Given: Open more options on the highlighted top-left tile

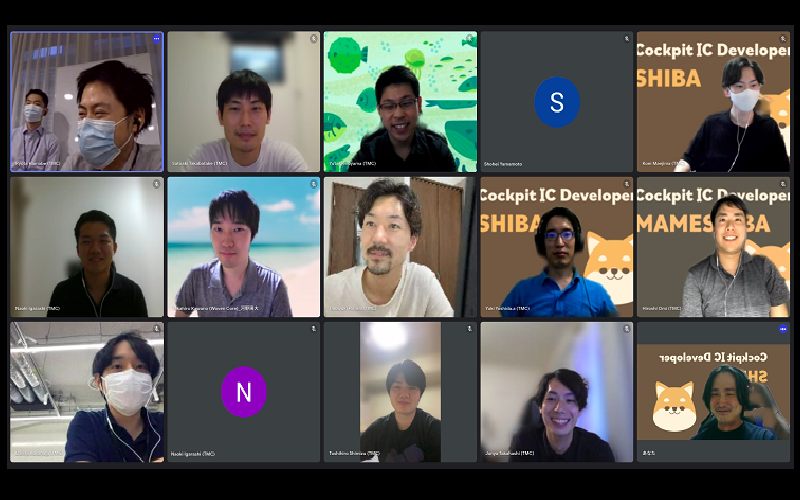Looking at the screenshot, I should (x=156, y=39).
